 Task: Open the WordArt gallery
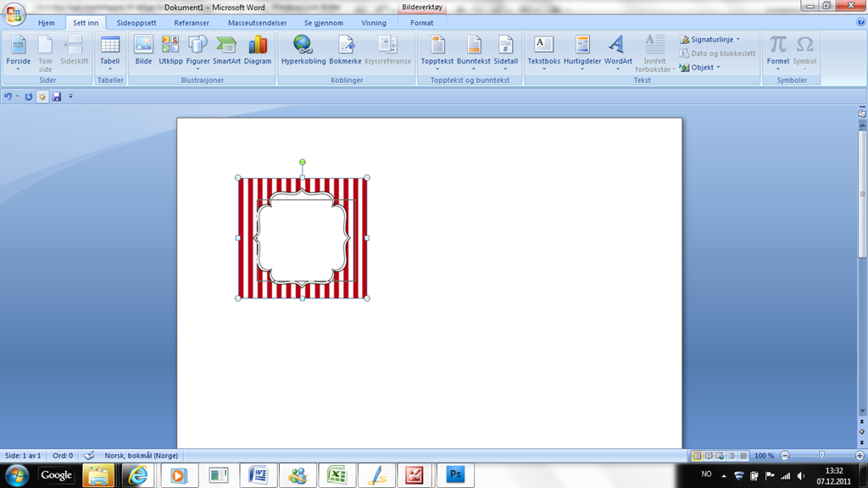coord(618,53)
